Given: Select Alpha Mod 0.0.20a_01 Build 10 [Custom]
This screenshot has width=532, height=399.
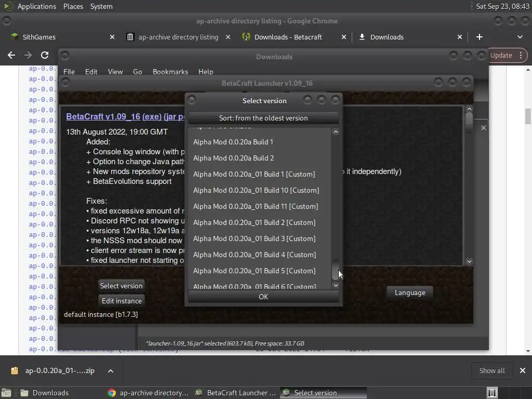Looking at the screenshot, I should click(260, 190).
